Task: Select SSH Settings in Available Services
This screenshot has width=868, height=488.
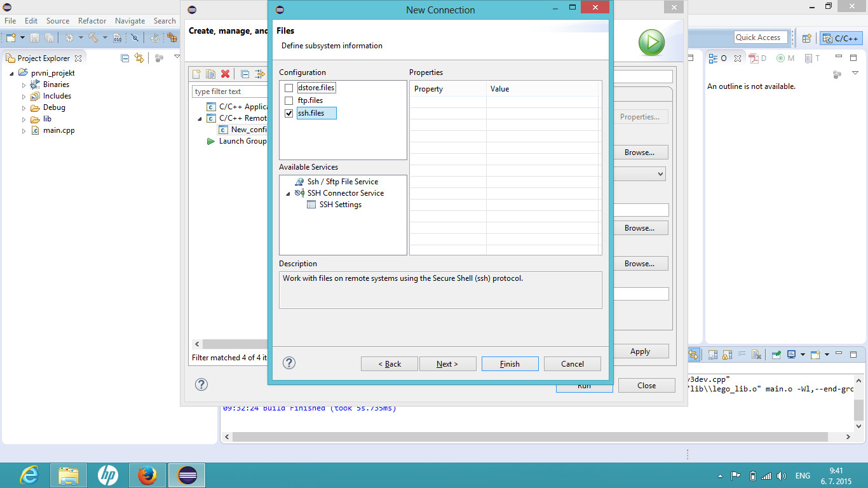Action: click(340, 205)
